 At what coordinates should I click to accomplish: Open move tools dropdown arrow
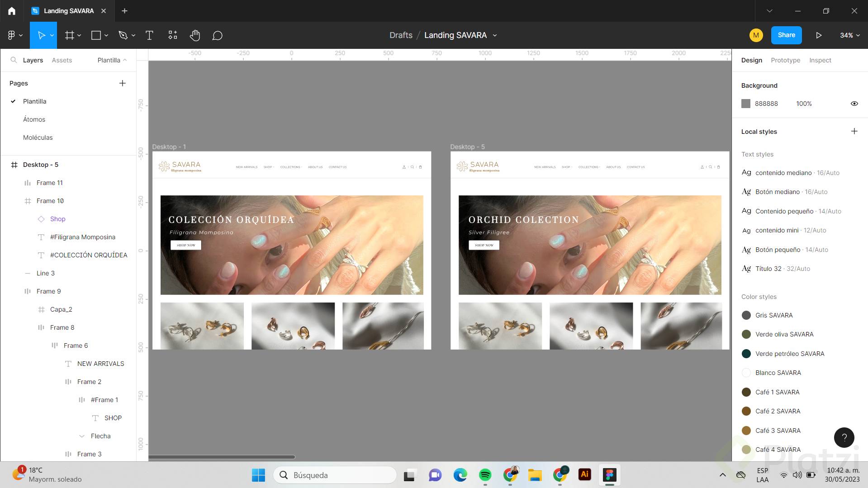(52, 35)
